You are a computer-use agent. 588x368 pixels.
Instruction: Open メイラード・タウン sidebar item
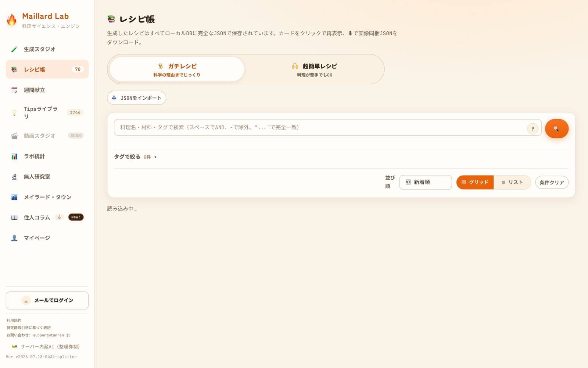[47, 197]
